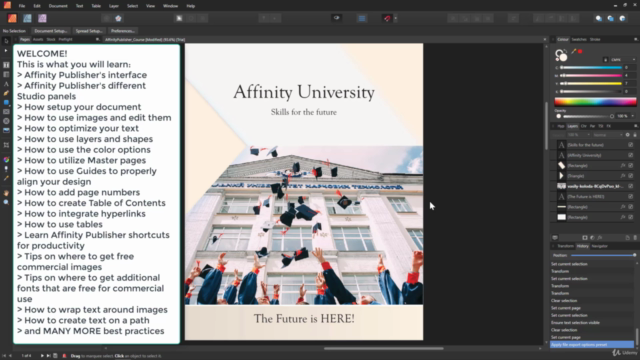This screenshot has width=640, height=360.
Task: Click the first boolean Add operation icon
Action: [x=599, y=18]
